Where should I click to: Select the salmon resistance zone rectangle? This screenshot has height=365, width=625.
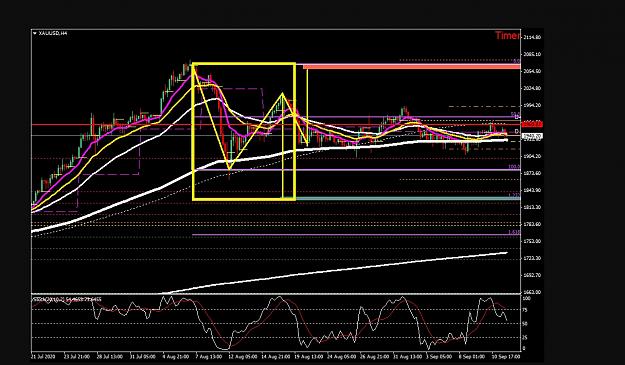pos(411,67)
